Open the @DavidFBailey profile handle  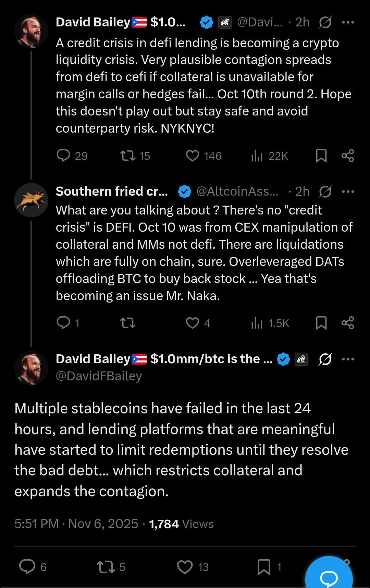[x=99, y=376]
